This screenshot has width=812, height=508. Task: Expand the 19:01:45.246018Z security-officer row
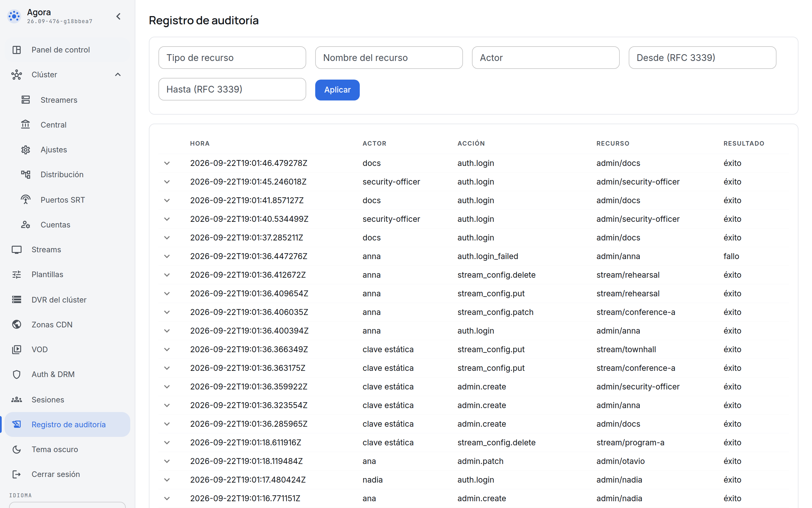(167, 182)
